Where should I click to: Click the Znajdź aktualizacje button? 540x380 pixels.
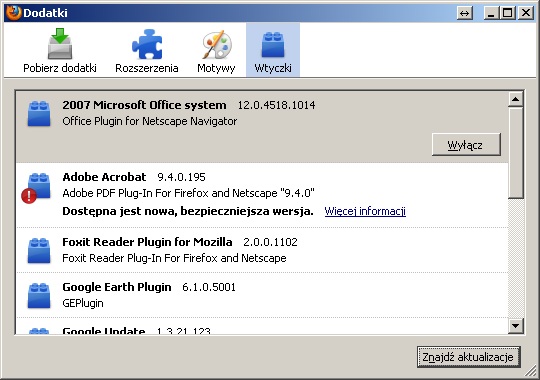point(468,357)
